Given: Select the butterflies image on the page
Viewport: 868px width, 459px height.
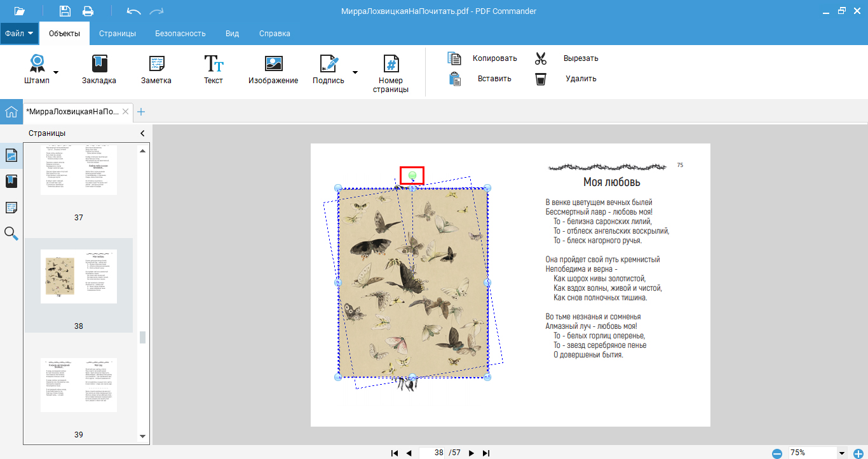Looking at the screenshot, I should pos(412,283).
